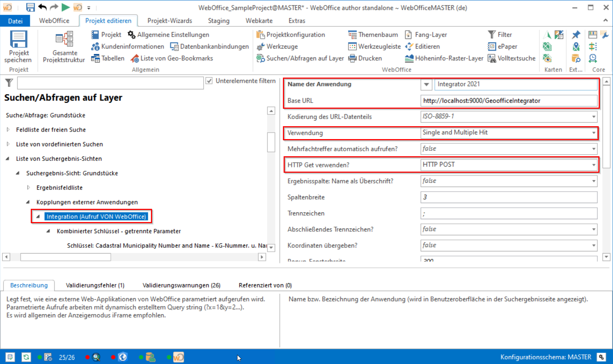Click the Werkzeugleiste entry
613x364 pixels.
[374, 46]
